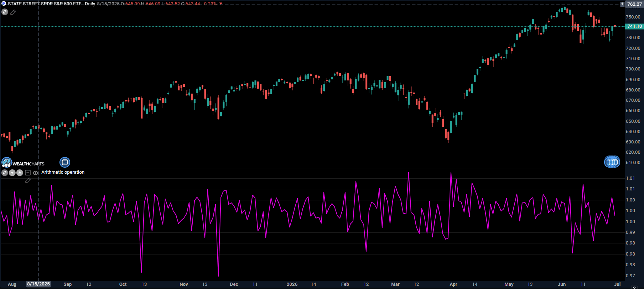
Task: Move Arithmetic operation pane down
Action: tap(12, 173)
